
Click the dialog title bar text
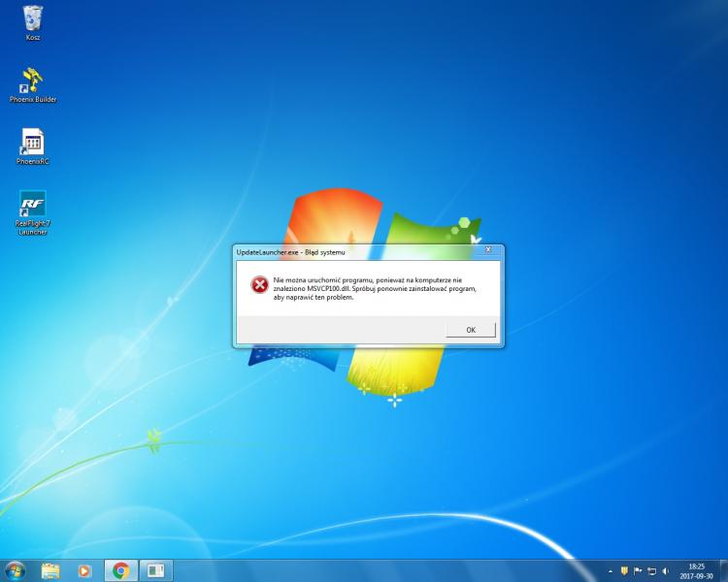pos(291,252)
